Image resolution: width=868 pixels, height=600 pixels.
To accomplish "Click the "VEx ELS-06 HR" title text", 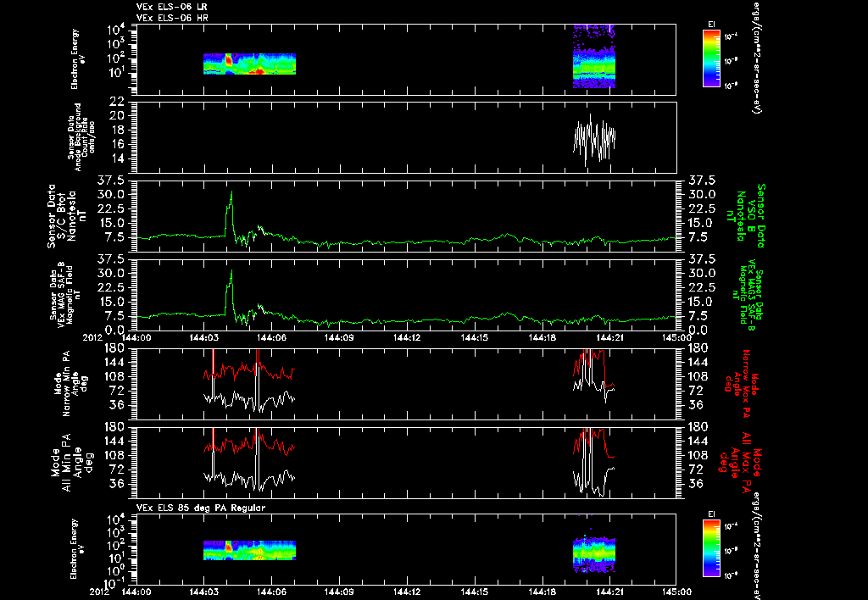I will (x=172, y=19).
